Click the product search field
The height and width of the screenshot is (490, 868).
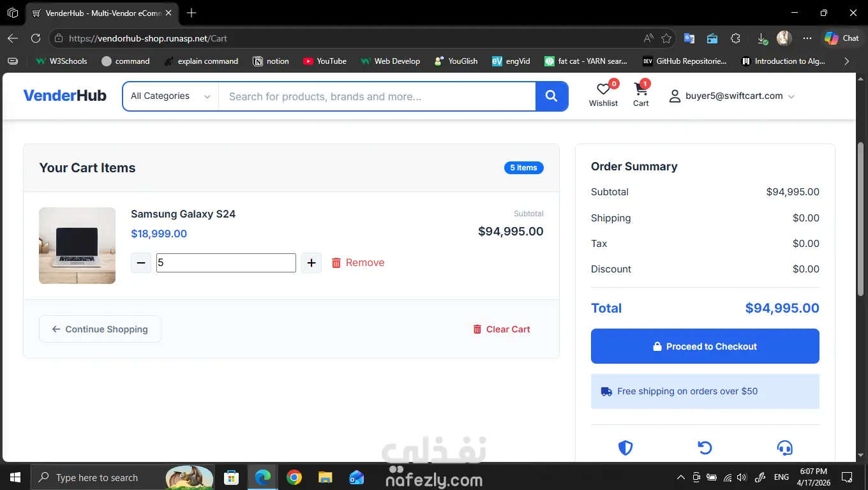377,96
